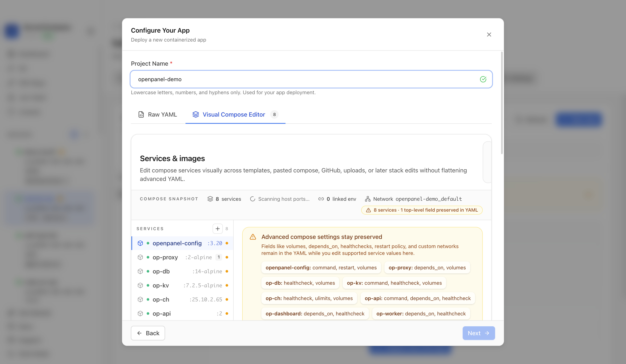Proceed with the Next button

(x=478, y=333)
